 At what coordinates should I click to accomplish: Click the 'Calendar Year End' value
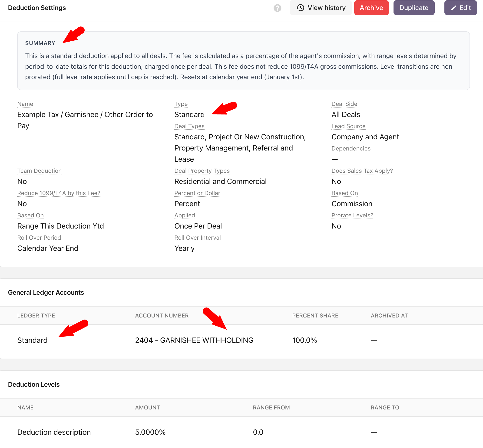48,248
